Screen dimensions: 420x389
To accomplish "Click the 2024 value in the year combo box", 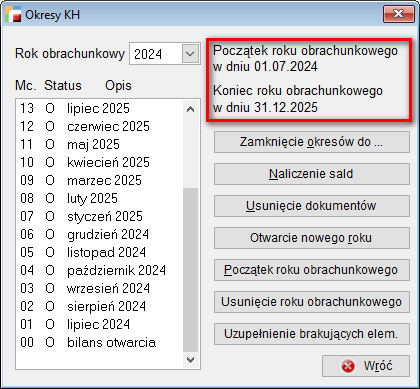I will click(148, 54).
